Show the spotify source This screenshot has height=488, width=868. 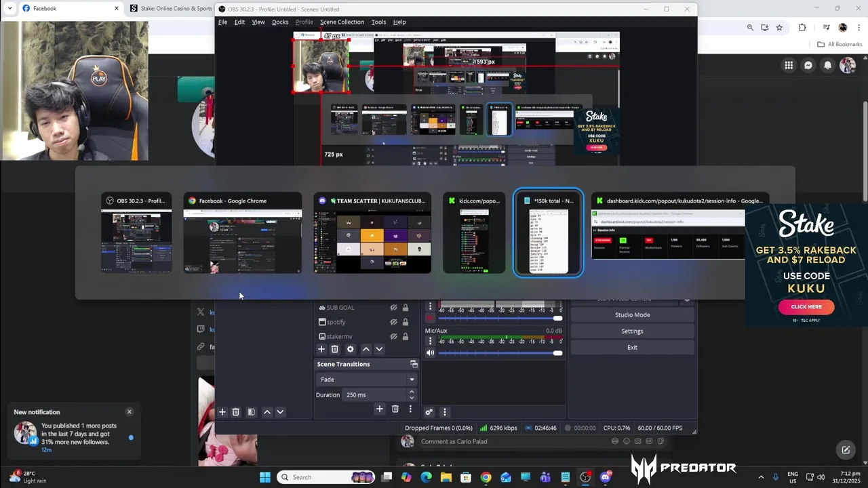pos(393,322)
